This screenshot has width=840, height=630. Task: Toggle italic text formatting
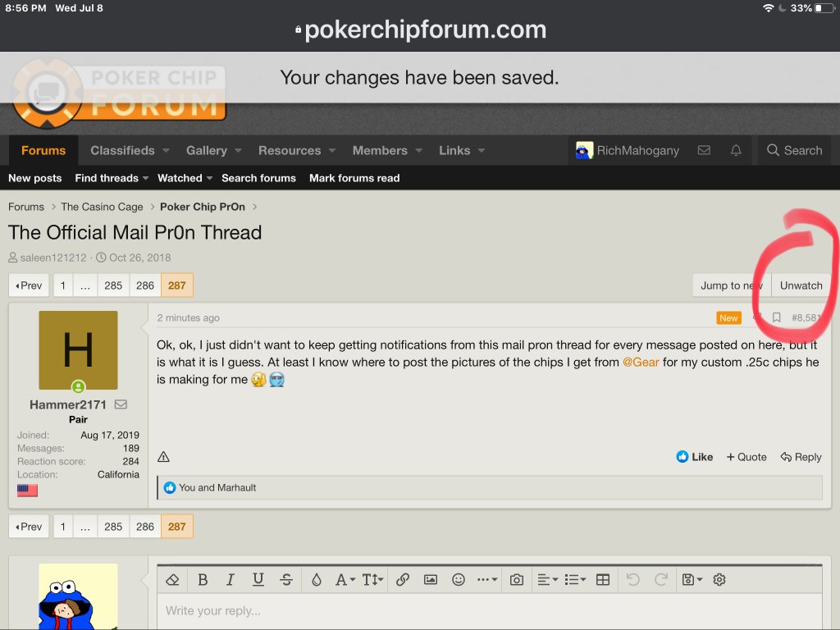point(230,579)
